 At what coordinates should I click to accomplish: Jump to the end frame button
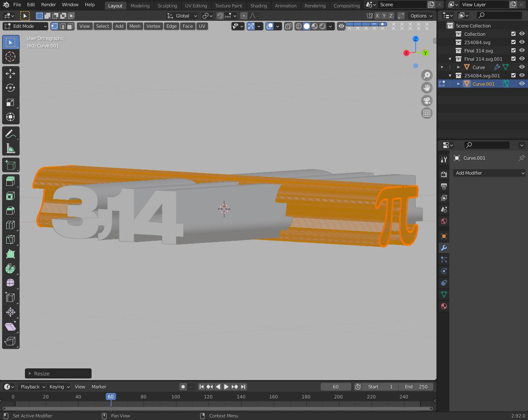coord(243,387)
